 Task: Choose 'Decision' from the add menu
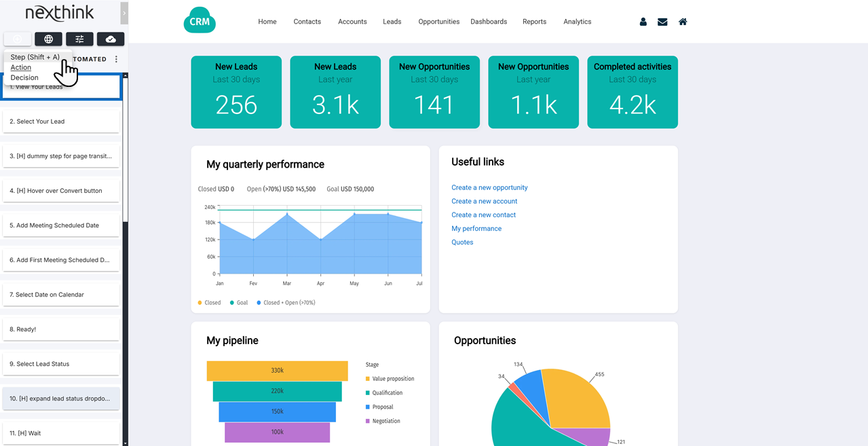coord(24,77)
